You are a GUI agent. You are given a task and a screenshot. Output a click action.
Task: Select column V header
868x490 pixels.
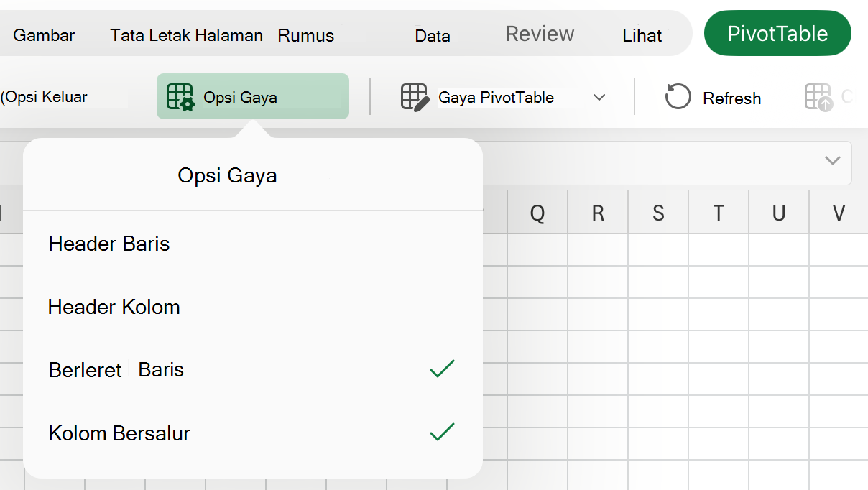coord(839,213)
